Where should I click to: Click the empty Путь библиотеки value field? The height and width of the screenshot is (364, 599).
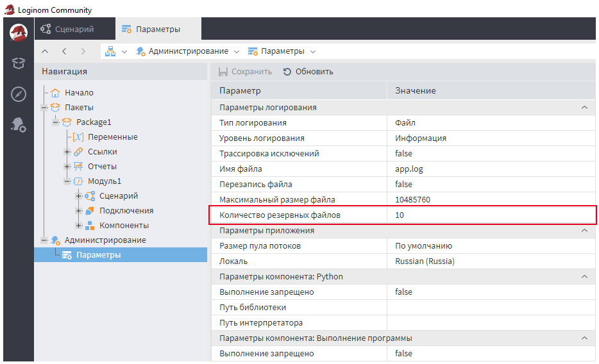click(491, 308)
